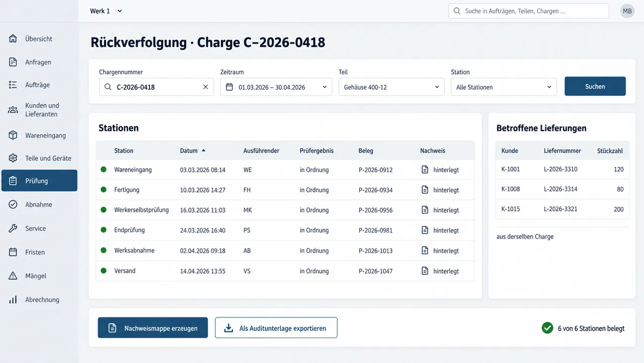Image resolution: width=644 pixels, height=363 pixels.
Task: Click the Stückzahl column header
Action: point(610,151)
